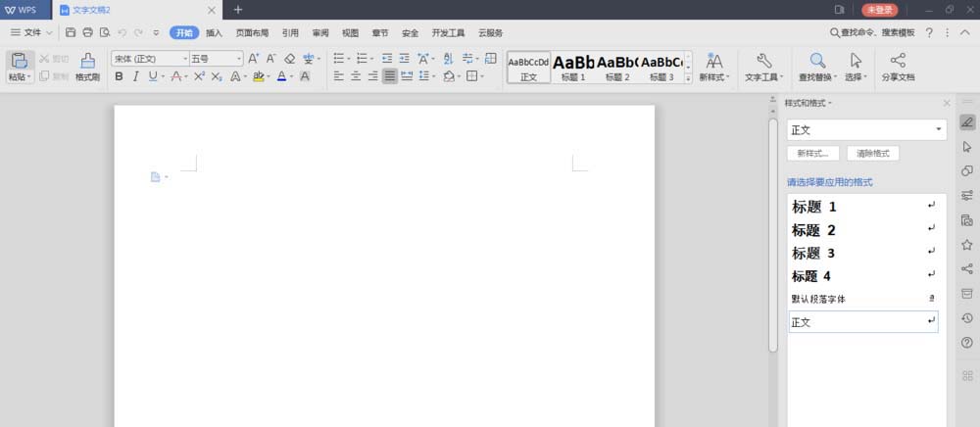Toggle Italic formatting button
Screen dimensions: 980x427
[x=135, y=76]
